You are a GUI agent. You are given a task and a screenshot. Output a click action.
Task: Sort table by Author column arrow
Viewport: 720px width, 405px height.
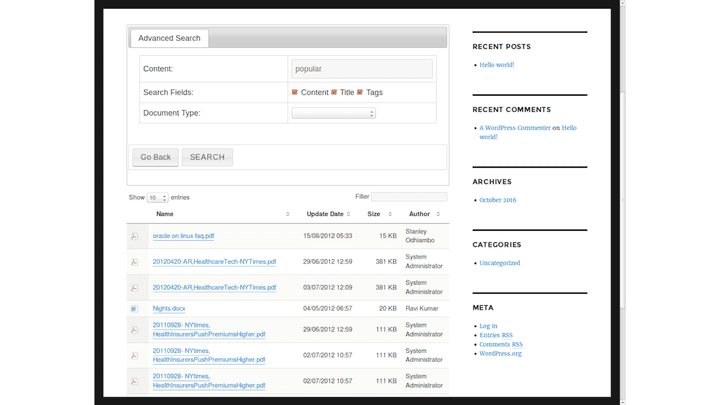click(x=438, y=214)
